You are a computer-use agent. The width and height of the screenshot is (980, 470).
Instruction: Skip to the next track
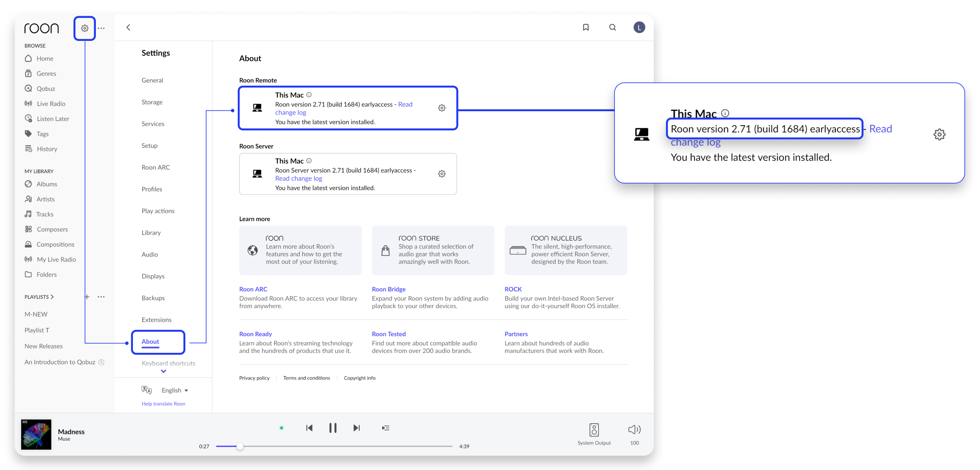coord(357,428)
